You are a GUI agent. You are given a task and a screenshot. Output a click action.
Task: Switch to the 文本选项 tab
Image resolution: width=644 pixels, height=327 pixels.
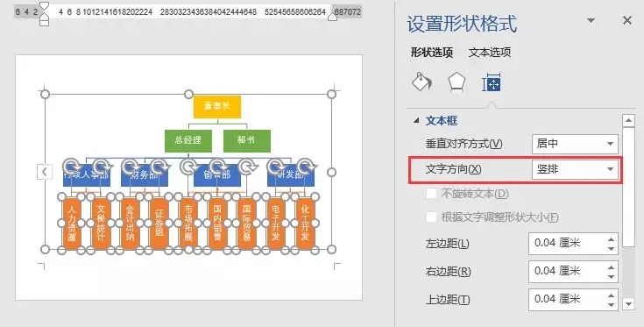pyautogui.click(x=490, y=53)
